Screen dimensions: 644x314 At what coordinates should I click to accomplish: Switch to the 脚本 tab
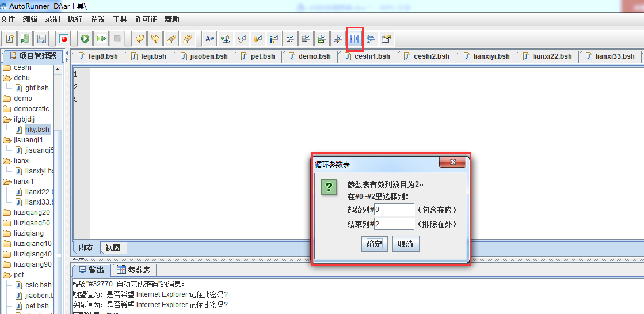(86, 248)
